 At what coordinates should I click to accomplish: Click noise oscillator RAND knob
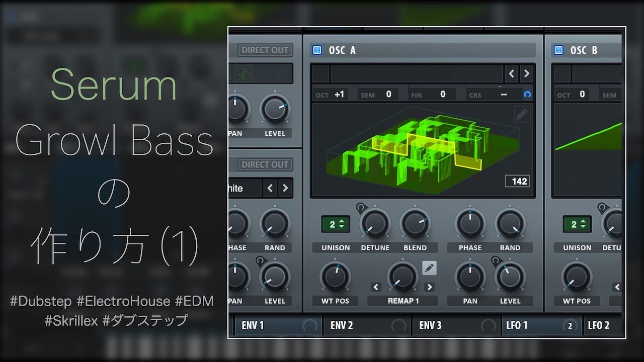point(275,224)
